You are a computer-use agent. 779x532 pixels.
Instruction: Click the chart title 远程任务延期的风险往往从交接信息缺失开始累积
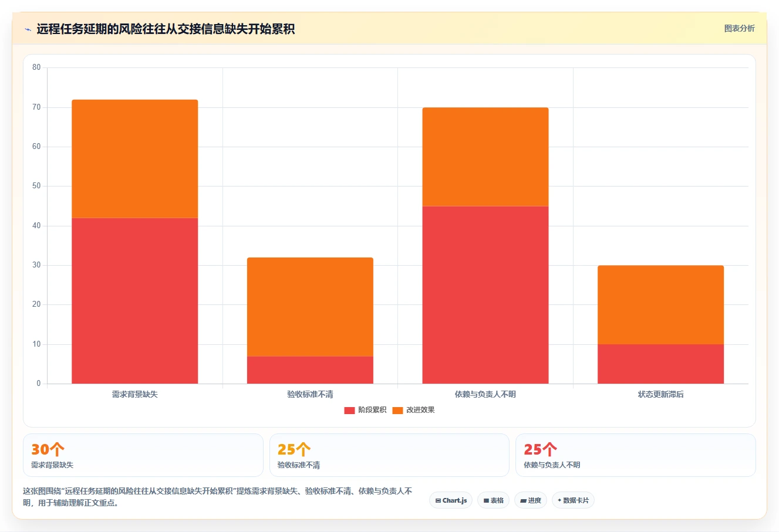click(x=166, y=29)
